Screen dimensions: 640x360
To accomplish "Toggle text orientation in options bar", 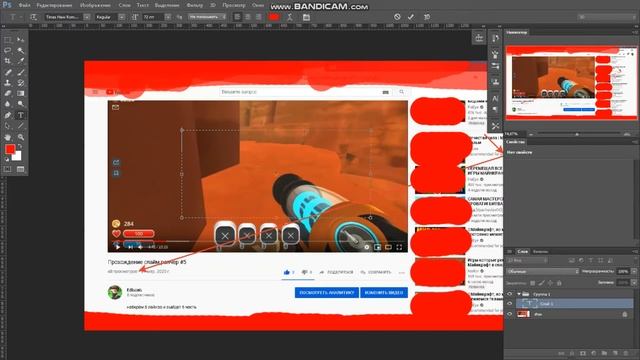I will point(33,17).
